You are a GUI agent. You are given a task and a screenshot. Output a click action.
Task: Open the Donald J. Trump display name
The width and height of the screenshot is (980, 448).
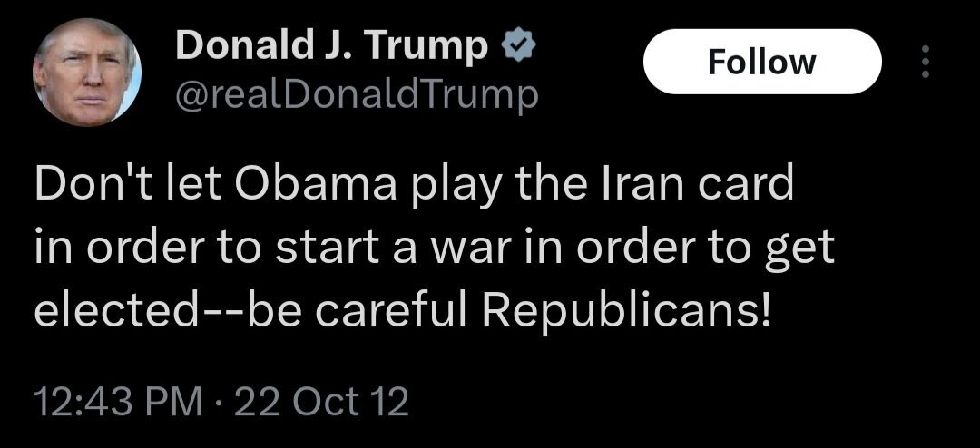coord(331,46)
